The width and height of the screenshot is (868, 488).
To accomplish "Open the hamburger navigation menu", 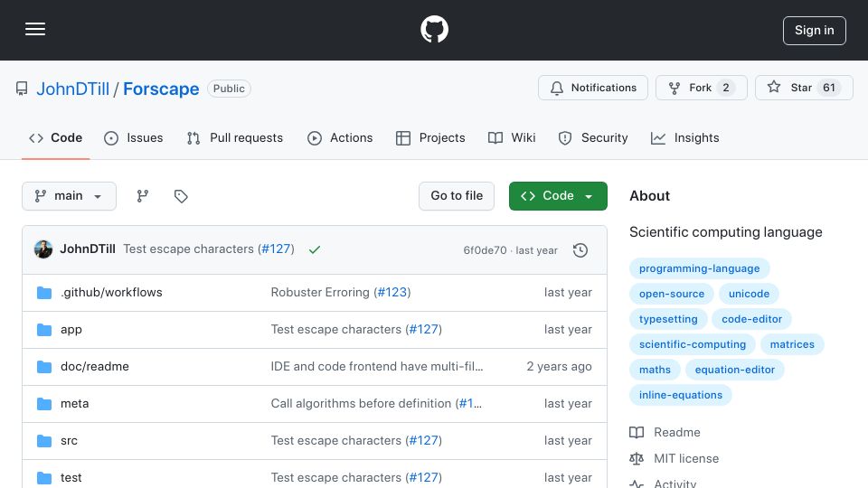I will click(35, 29).
